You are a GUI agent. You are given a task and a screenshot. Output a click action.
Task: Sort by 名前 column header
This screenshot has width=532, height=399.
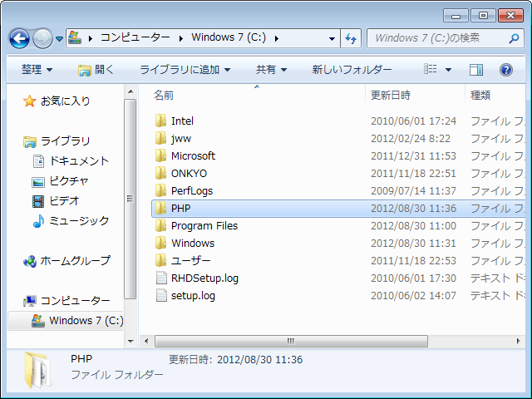click(x=164, y=96)
